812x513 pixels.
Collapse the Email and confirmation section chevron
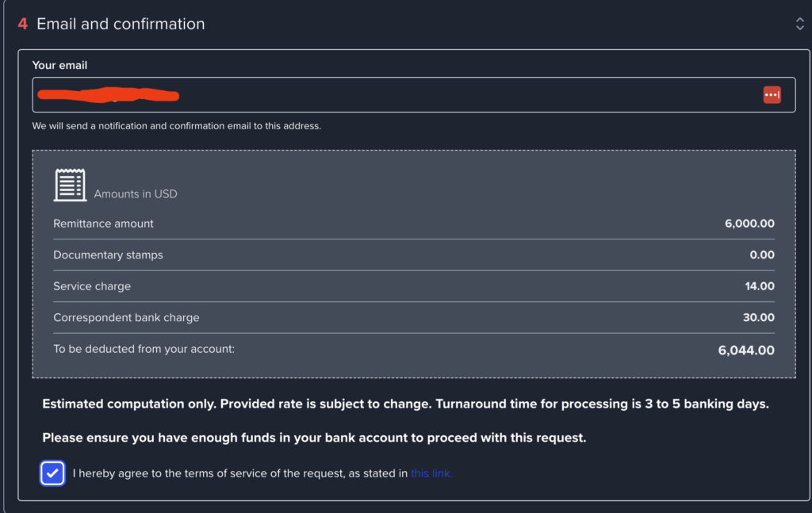799,24
